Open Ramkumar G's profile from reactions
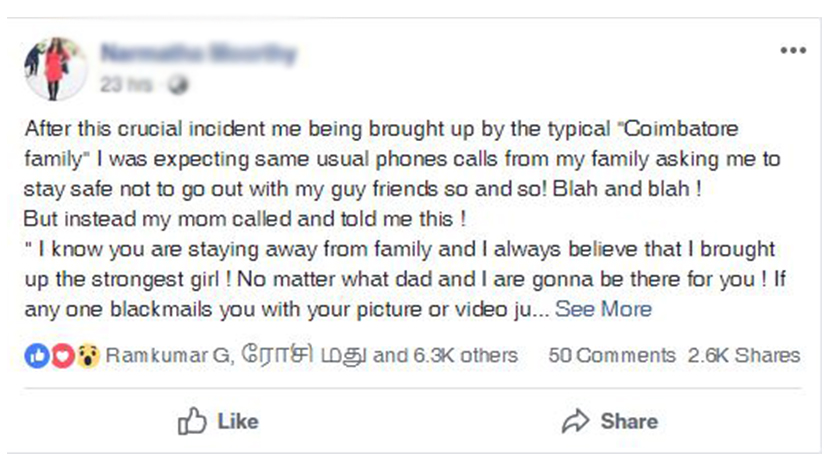Screen dimensions: 830x470 pyautogui.click(x=169, y=355)
